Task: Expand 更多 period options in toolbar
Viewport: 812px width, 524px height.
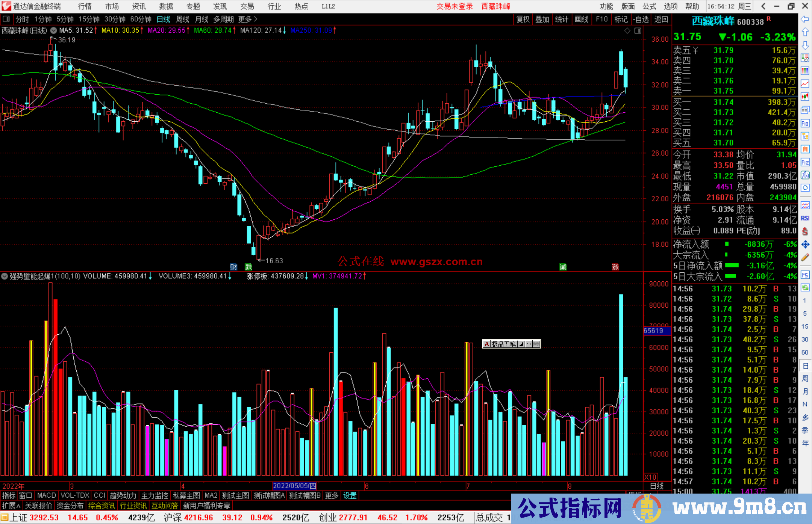Action: (248, 19)
